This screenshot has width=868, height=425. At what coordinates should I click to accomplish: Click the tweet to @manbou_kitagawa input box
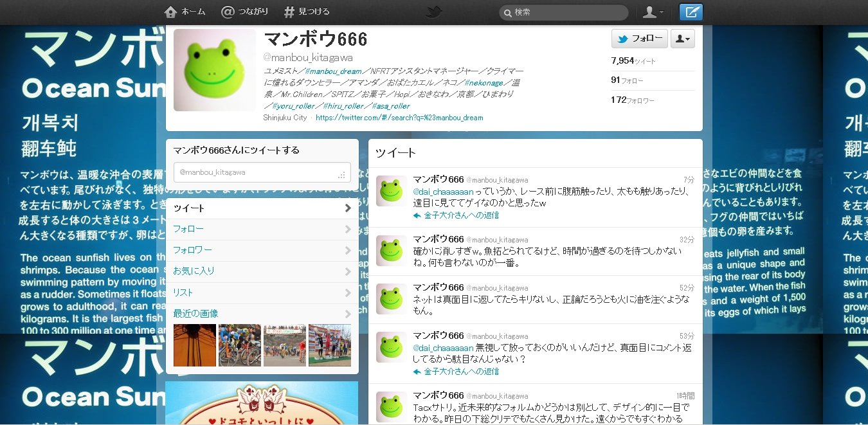[262, 173]
